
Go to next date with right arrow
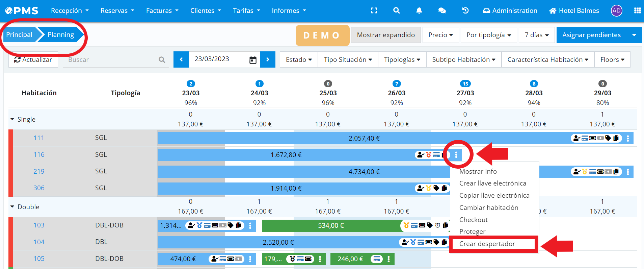268,59
